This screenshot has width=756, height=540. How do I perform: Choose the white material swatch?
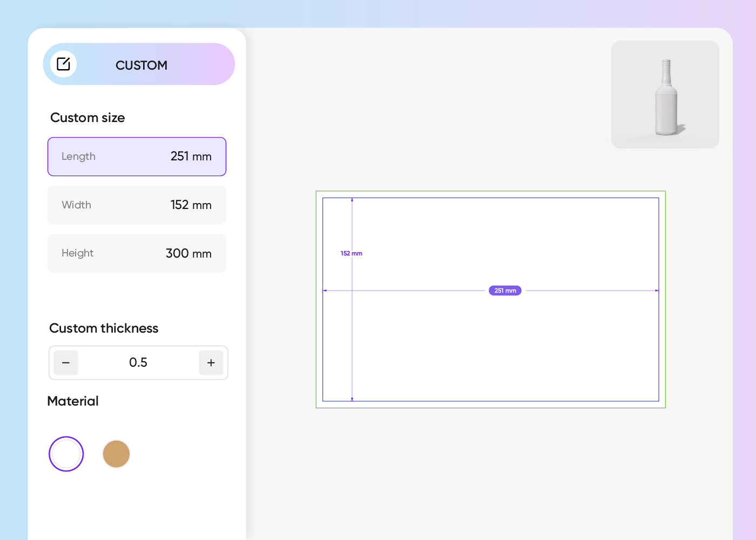click(x=66, y=454)
